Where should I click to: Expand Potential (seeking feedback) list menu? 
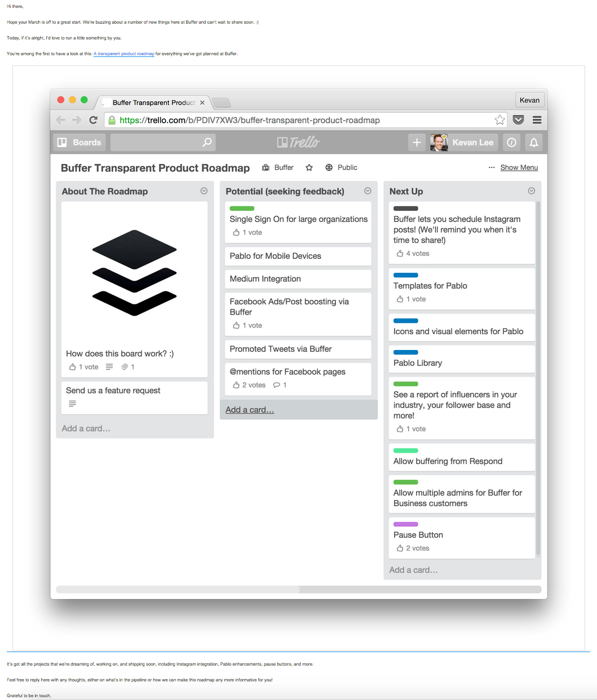pyautogui.click(x=368, y=191)
